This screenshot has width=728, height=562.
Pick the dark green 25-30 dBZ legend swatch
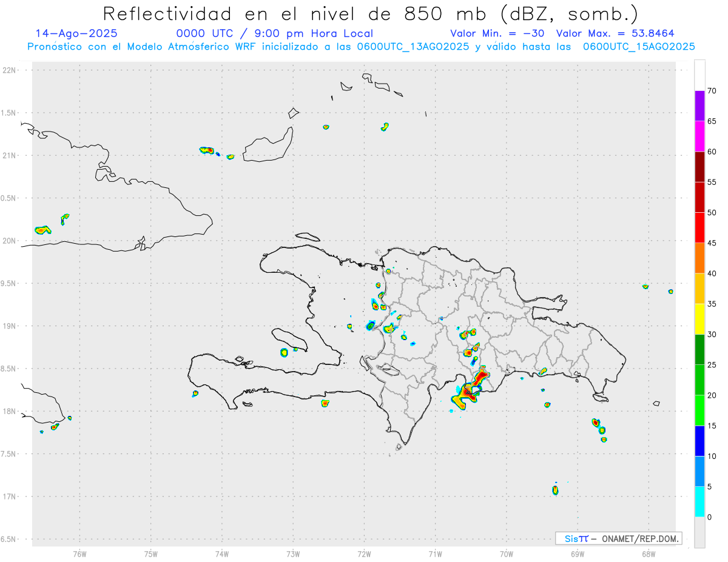(x=699, y=350)
